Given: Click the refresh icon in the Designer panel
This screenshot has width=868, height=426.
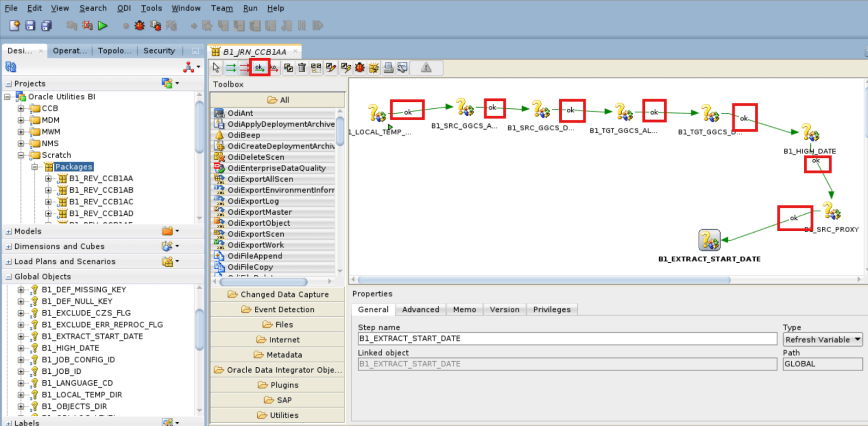Looking at the screenshot, I should (x=10, y=67).
